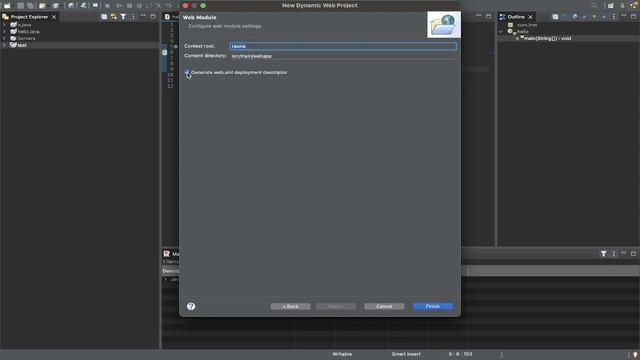
Task: Click the Save icon in main toolbar
Action: tap(20, 6)
